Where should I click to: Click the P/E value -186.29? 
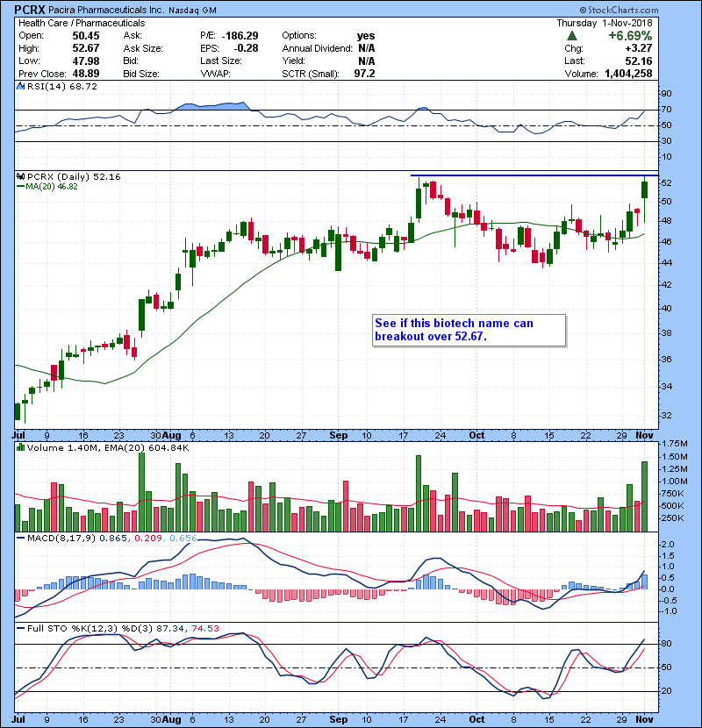[x=240, y=36]
